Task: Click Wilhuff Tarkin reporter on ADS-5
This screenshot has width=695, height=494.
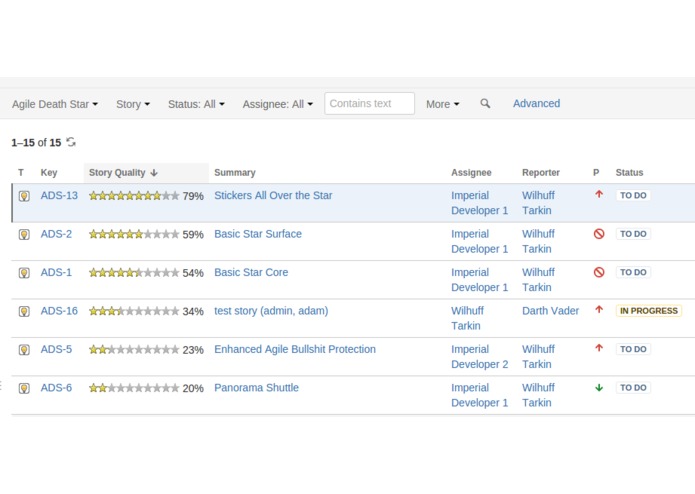Action: coord(538,357)
